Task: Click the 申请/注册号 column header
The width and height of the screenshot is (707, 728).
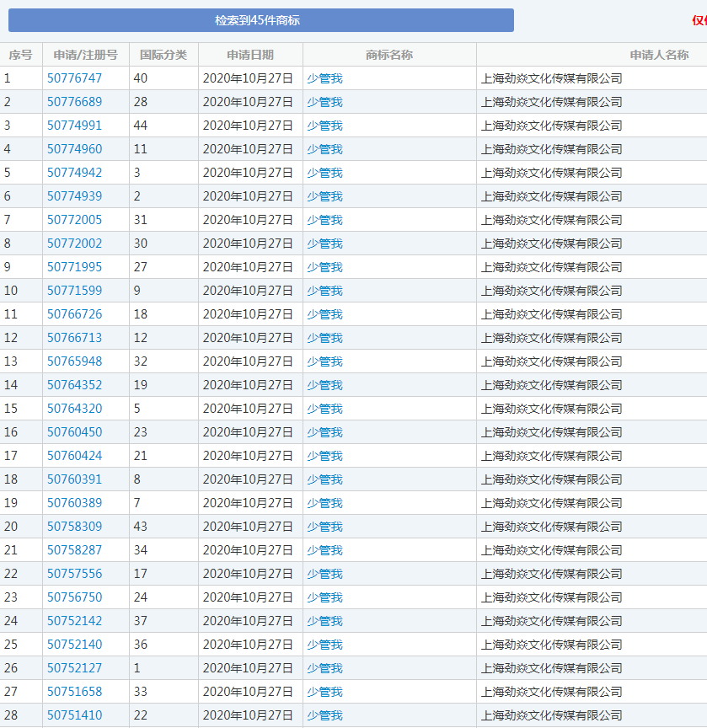Action: [85, 55]
